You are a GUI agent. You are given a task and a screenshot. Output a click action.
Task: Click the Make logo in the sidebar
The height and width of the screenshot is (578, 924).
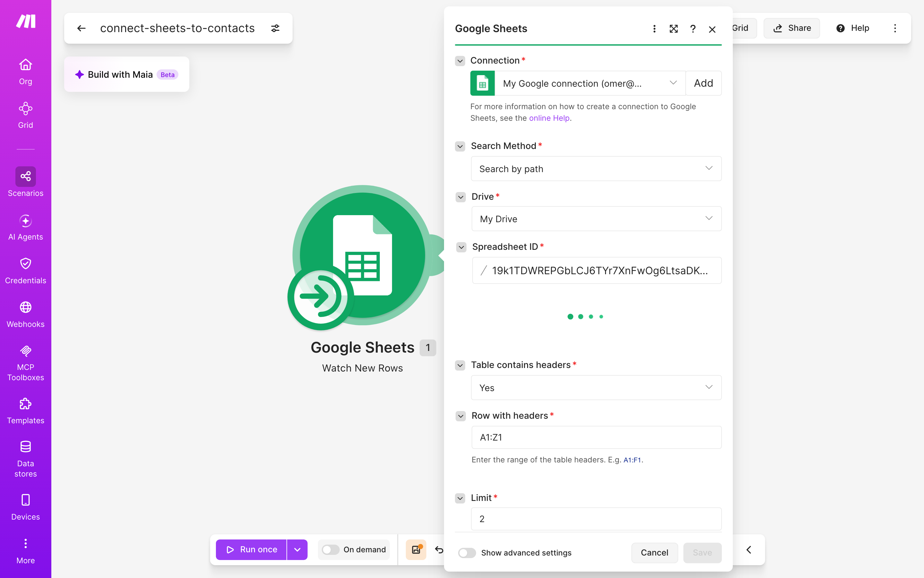tap(26, 21)
